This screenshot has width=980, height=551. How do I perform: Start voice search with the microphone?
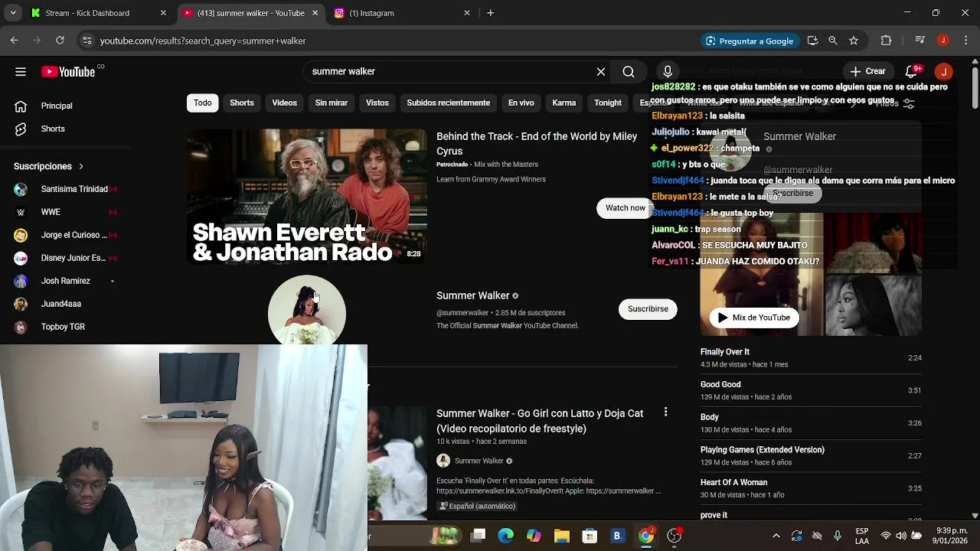[668, 72]
